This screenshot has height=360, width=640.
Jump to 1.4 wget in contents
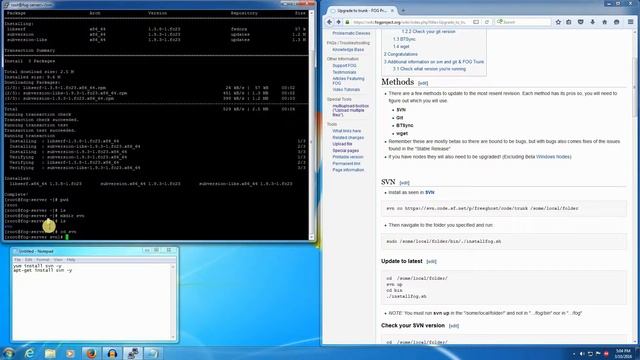click(401, 47)
